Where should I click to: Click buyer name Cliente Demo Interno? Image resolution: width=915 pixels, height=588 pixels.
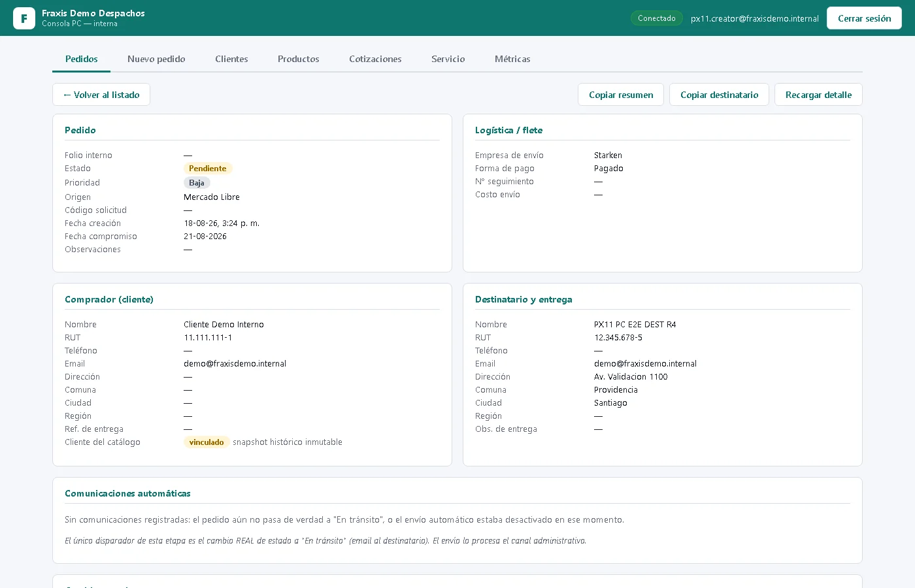224,325
